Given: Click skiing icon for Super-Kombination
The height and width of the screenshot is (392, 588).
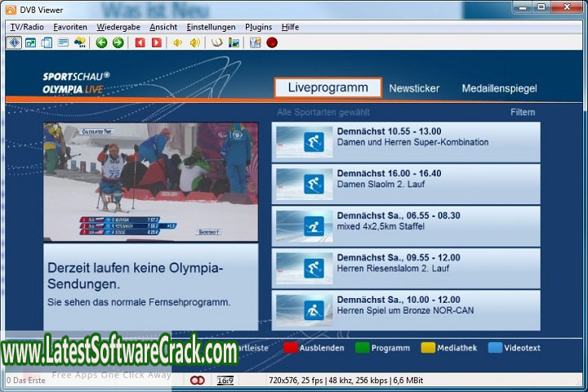Looking at the screenshot, I should (314, 142).
